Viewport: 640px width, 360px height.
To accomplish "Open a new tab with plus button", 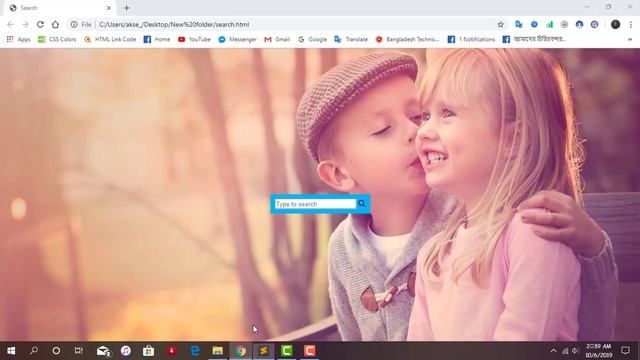I will click(127, 8).
